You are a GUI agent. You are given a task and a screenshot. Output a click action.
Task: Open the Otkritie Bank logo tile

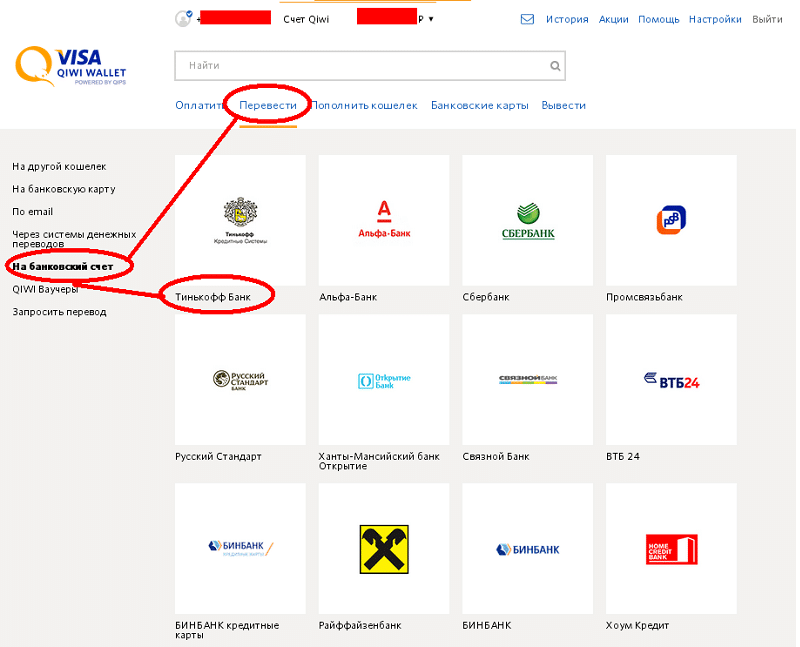[384, 380]
